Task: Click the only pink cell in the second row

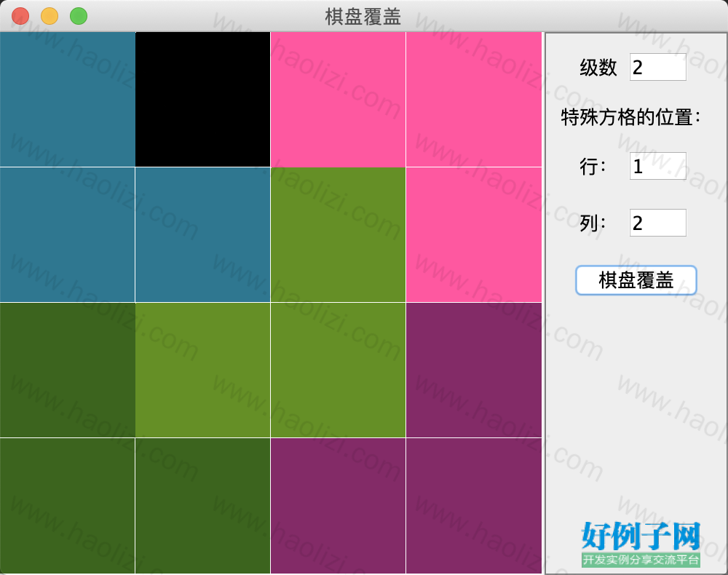Action: point(474,235)
